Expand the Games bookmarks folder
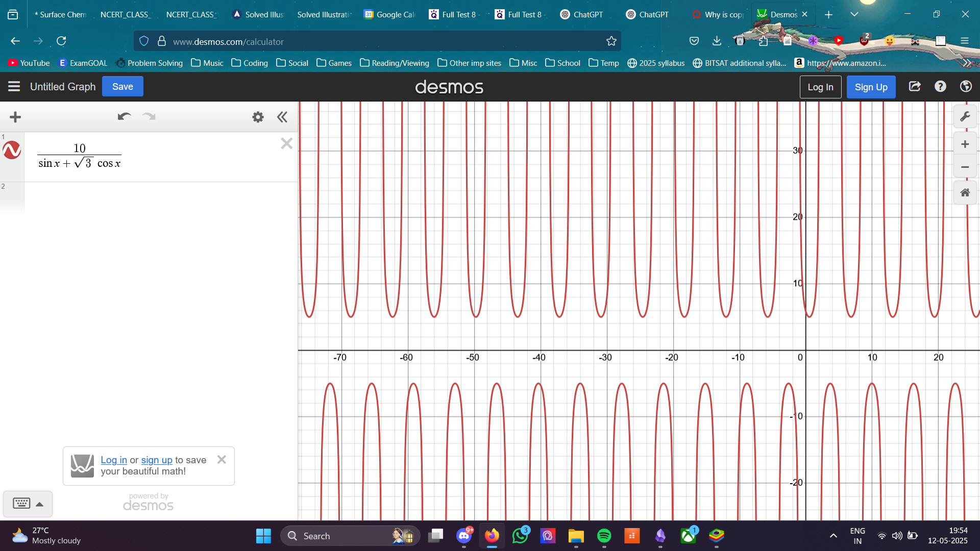Image resolution: width=980 pixels, height=551 pixels. click(x=334, y=63)
